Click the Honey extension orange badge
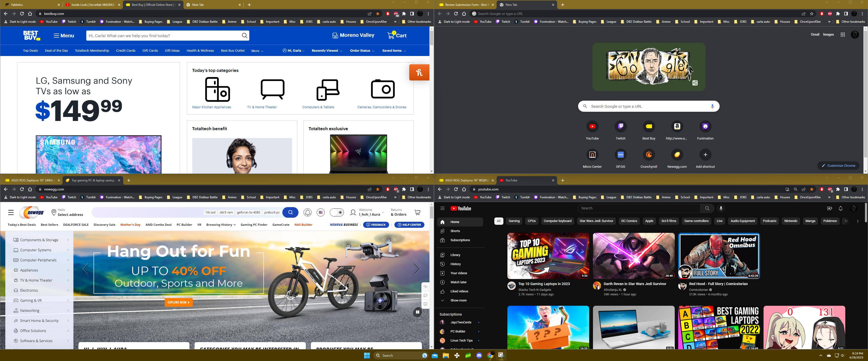The width and height of the screenshot is (868, 361). 419,72
